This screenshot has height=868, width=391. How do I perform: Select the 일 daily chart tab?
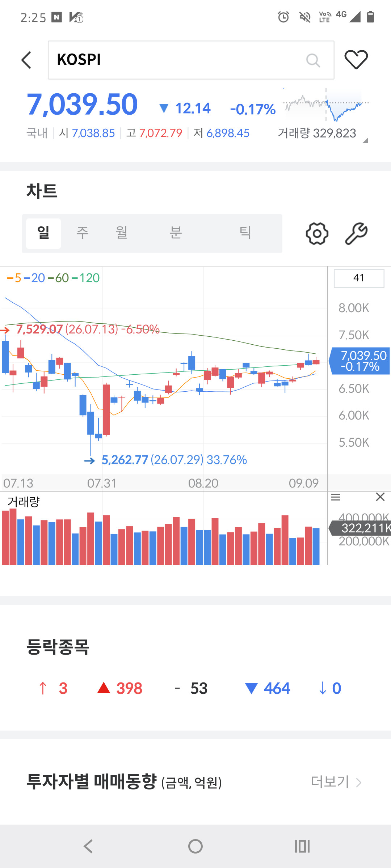click(x=43, y=233)
